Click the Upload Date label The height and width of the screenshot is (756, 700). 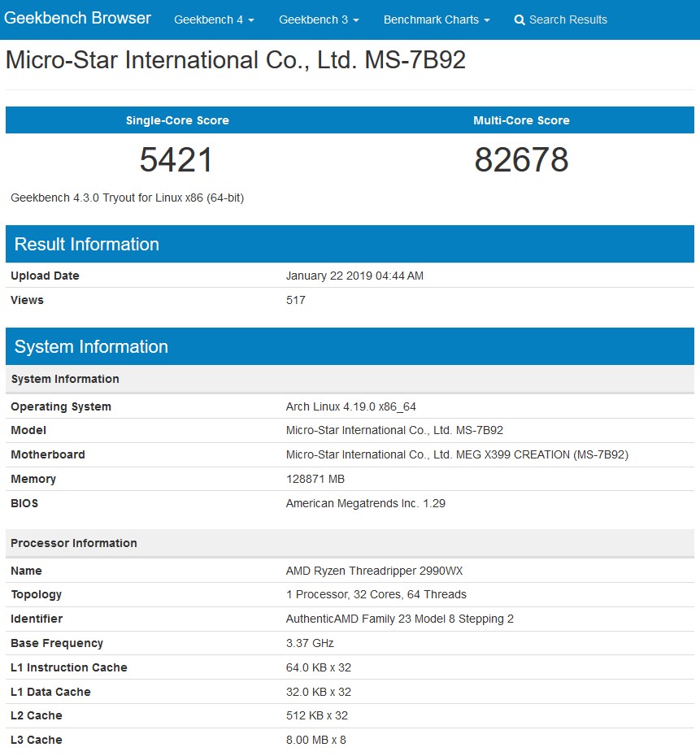tap(45, 276)
